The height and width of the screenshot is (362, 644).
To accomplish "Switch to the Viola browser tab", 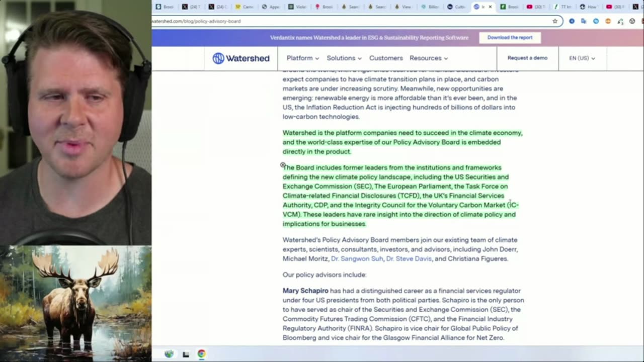I will point(298,7).
